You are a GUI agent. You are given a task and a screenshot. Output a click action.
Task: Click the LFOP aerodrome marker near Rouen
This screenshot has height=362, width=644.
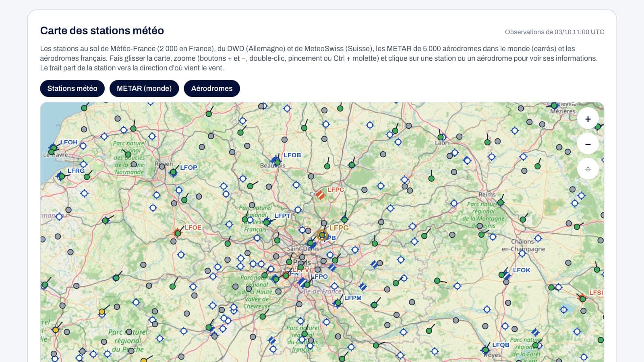[173, 172]
